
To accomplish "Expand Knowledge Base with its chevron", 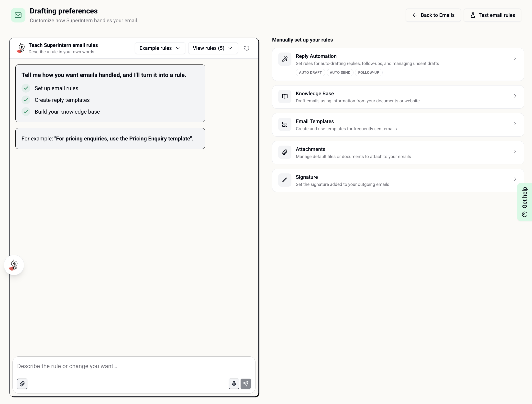I will point(515,96).
